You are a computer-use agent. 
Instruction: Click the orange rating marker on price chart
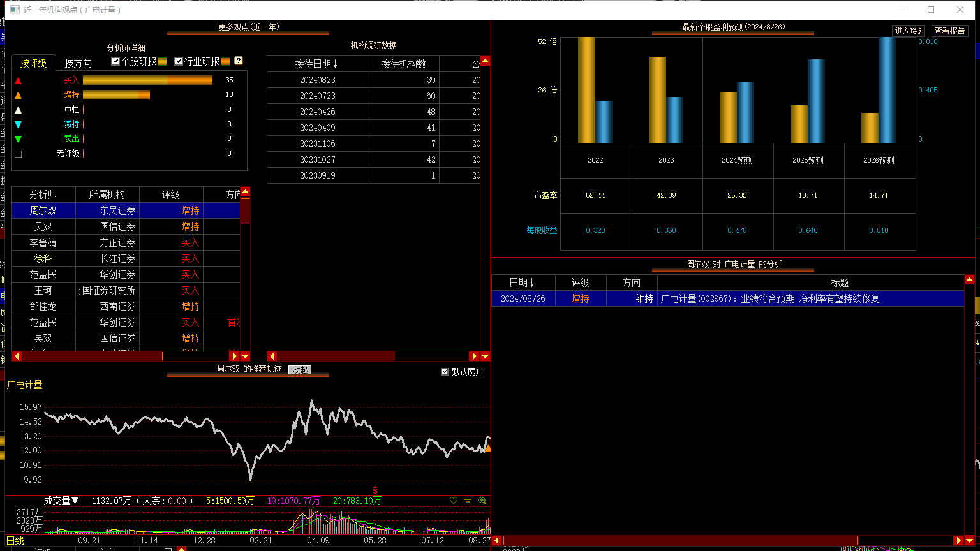tap(488, 448)
